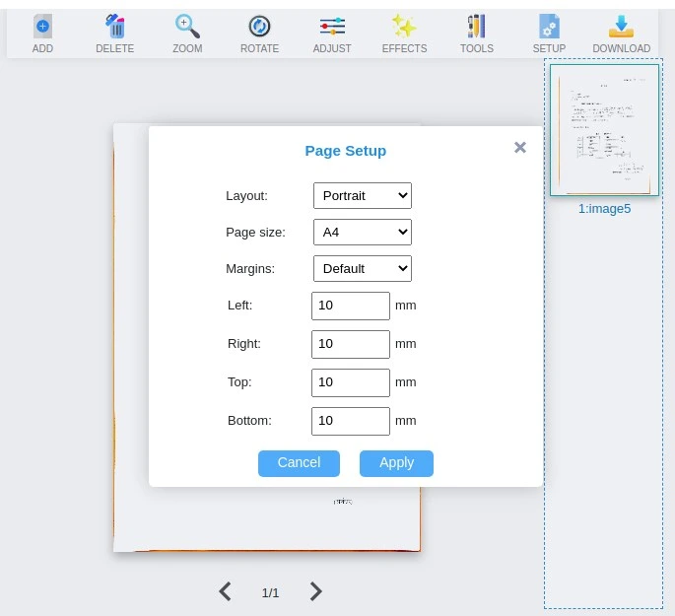Open the Adjust sliders tool
The width and height of the screenshot is (675, 616).
tap(332, 28)
